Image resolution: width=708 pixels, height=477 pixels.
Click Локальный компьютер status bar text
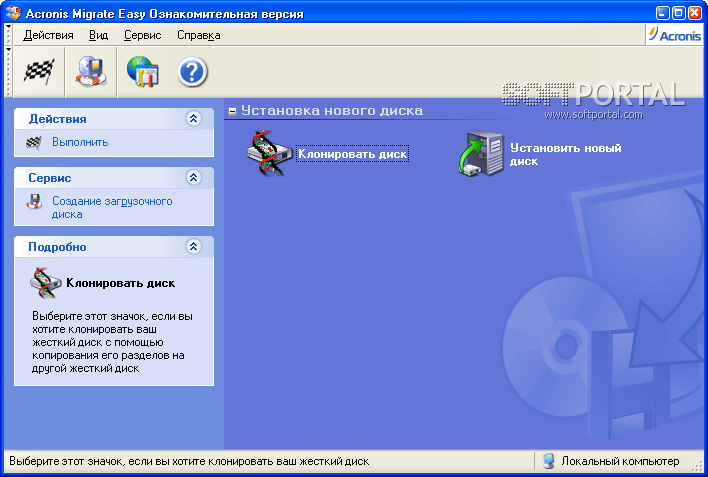coord(620,461)
